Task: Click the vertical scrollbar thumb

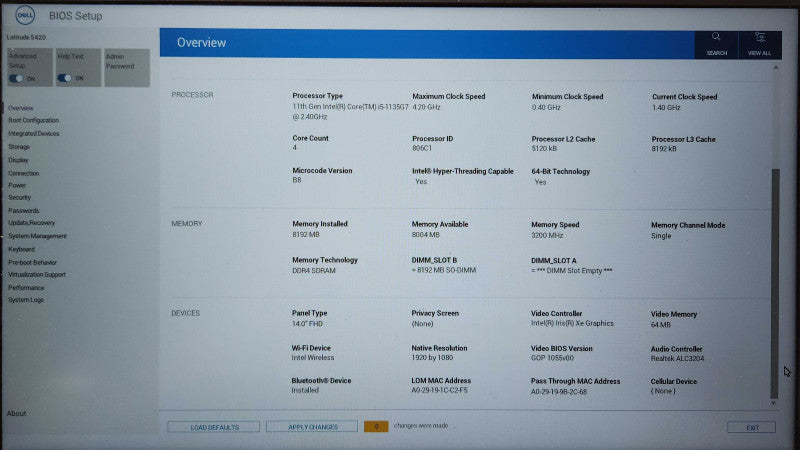Action: (775, 283)
